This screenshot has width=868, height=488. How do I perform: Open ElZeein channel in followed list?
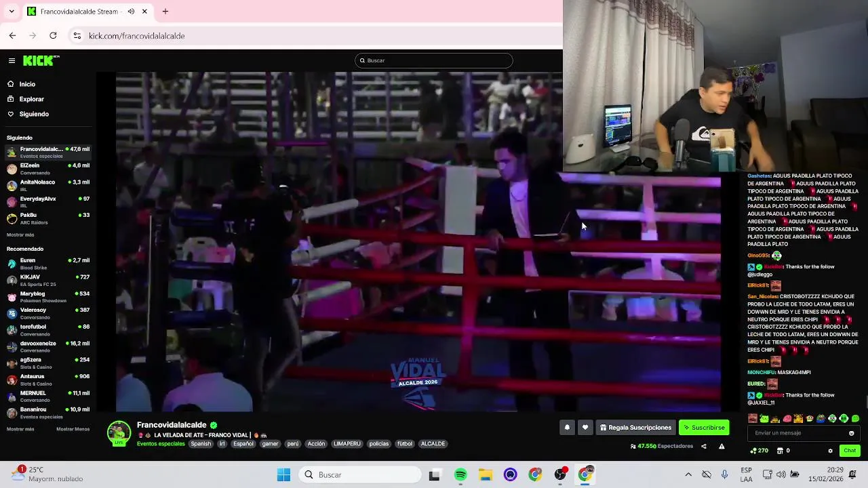[x=47, y=169]
